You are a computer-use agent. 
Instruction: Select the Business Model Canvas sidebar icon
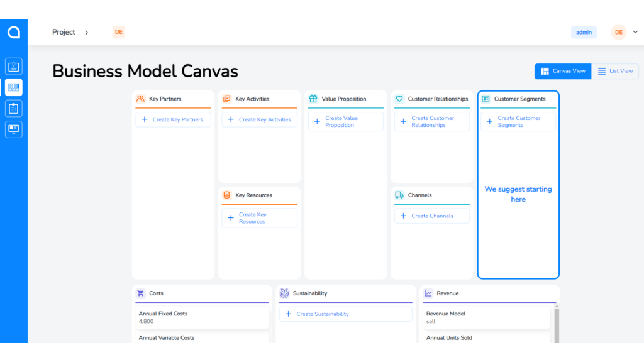coord(14,87)
